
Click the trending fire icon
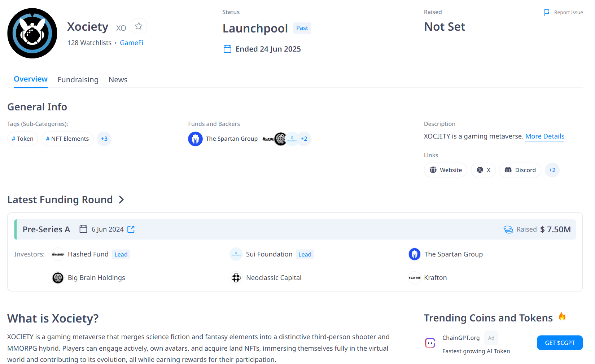click(562, 316)
